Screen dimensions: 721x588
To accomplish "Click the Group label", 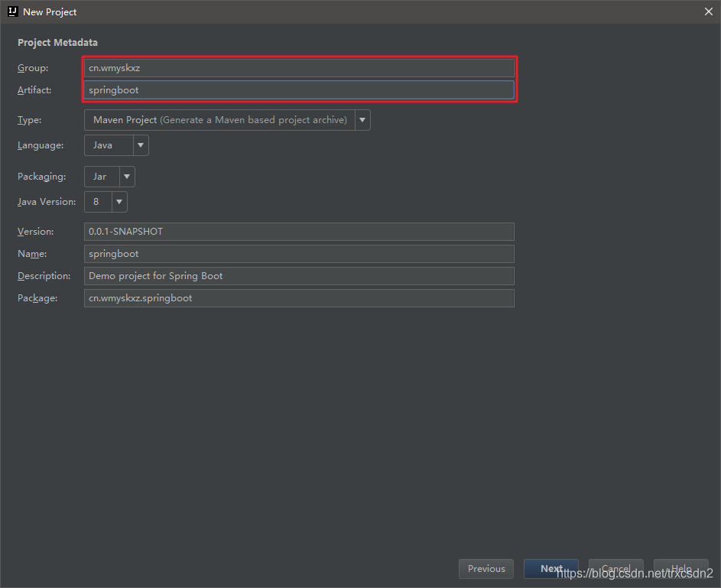I will tap(33, 68).
